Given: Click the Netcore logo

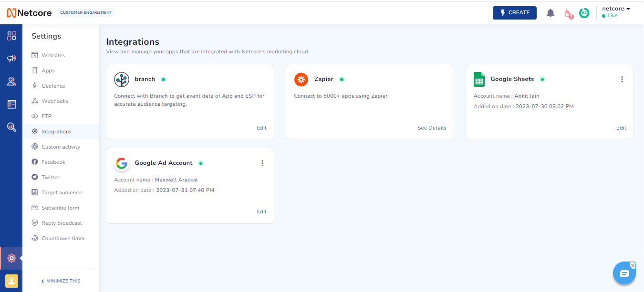Looking at the screenshot, I should pos(30,12).
